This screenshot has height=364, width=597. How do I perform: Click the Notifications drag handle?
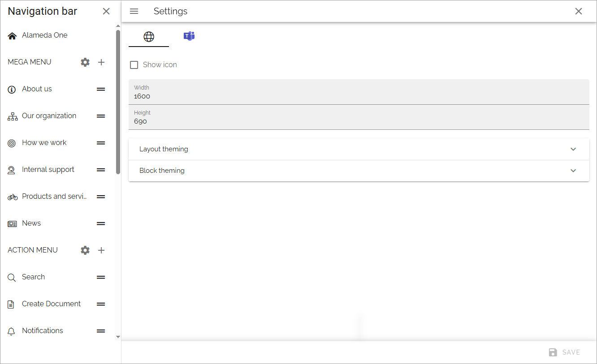pyautogui.click(x=101, y=331)
